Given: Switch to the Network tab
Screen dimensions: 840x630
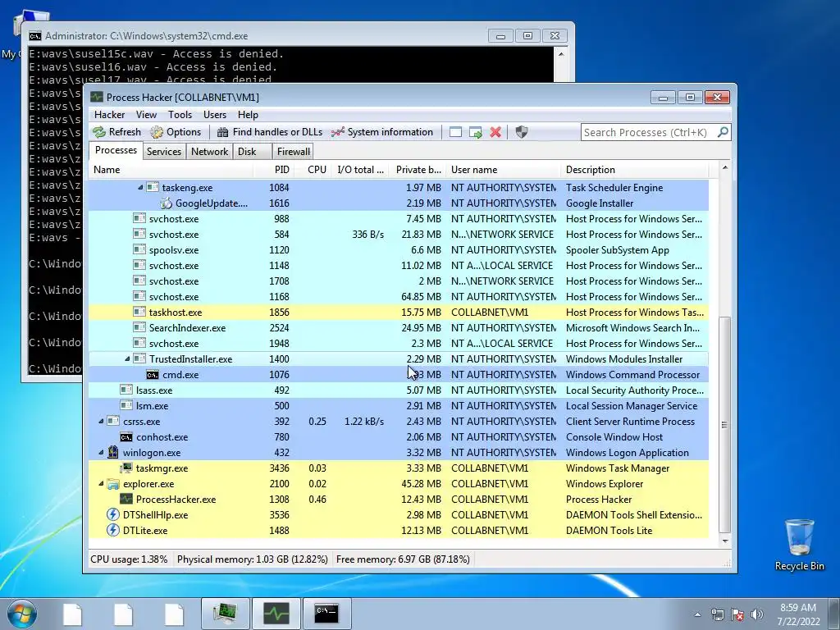Looking at the screenshot, I should tap(209, 152).
